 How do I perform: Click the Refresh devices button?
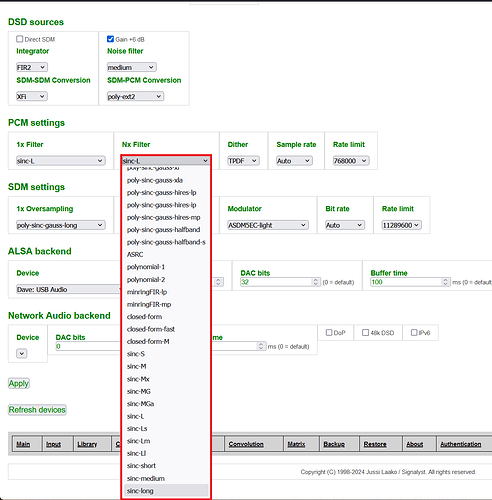tap(37, 410)
